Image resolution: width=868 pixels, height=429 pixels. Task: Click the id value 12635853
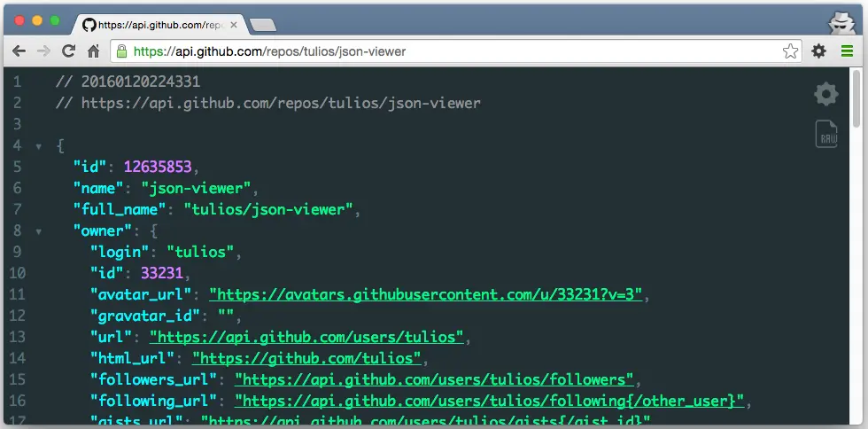pyautogui.click(x=158, y=167)
